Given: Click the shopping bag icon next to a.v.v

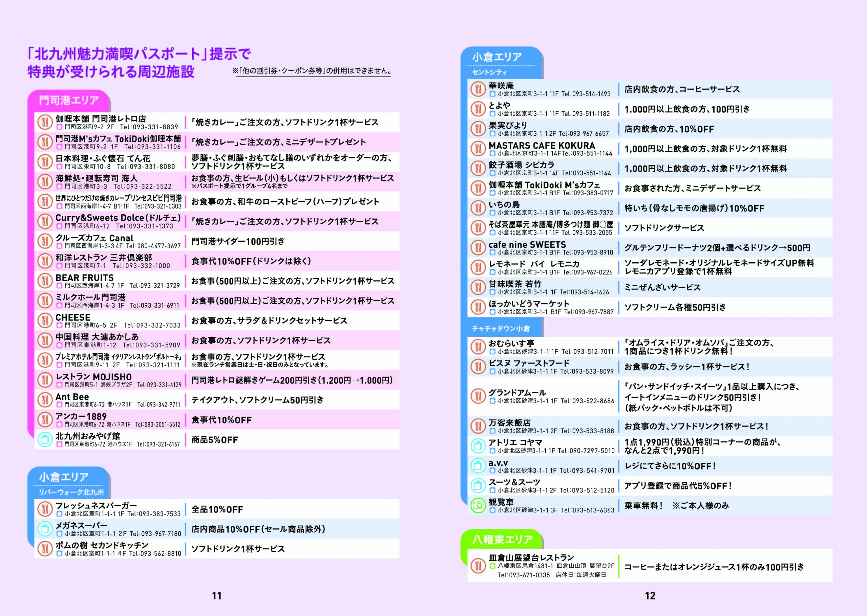Looking at the screenshot, I should pyautogui.click(x=478, y=466).
